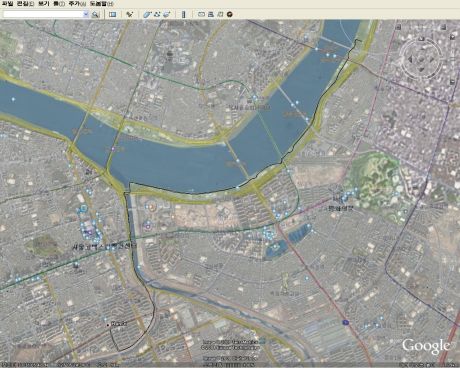
Task: Toggle the sidebar panel icon in the toolbar
Action: tap(113, 14)
